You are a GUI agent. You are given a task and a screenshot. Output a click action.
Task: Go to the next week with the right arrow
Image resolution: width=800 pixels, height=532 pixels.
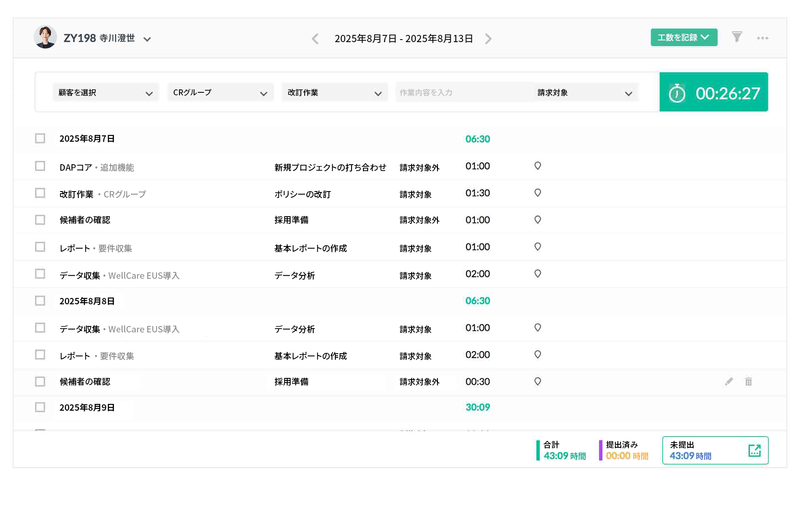(x=489, y=38)
